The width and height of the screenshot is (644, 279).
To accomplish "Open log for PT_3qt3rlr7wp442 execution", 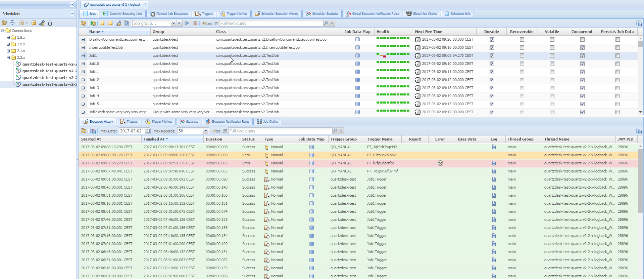I will (494, 147).
